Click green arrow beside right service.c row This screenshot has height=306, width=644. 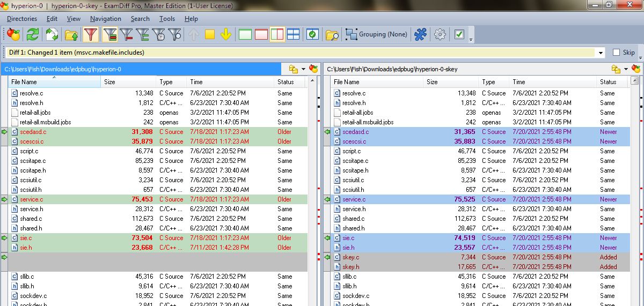[327, 199]
